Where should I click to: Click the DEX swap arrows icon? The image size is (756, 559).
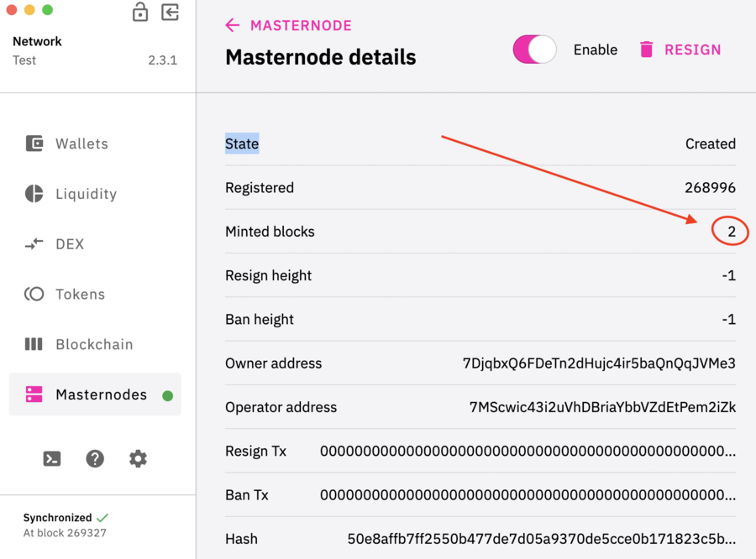pyautogui.click(x=34, y=244)
